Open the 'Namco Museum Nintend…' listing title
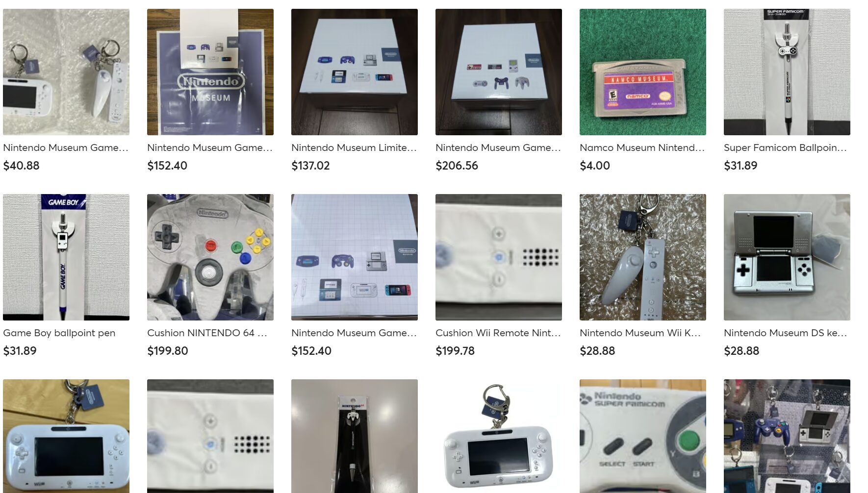The height and width of the screenshot is (493, 868). coord(642,148)
